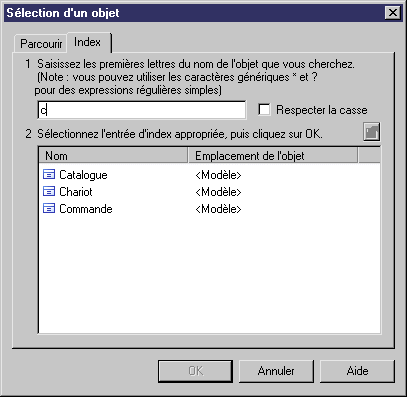Image resolution: width=407 pixels, height=397 pixels.
Task: Select the Commande entry name
Action: pos(86,209)
